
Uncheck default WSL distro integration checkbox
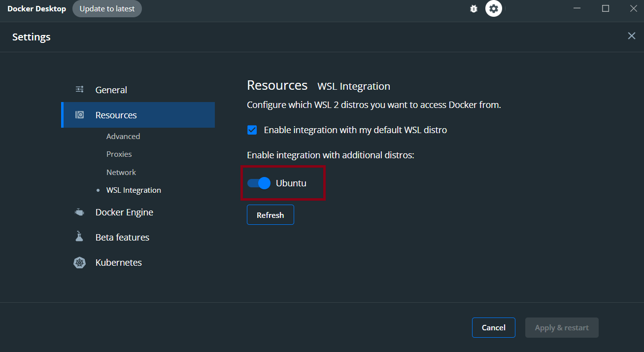pos(252,130)
